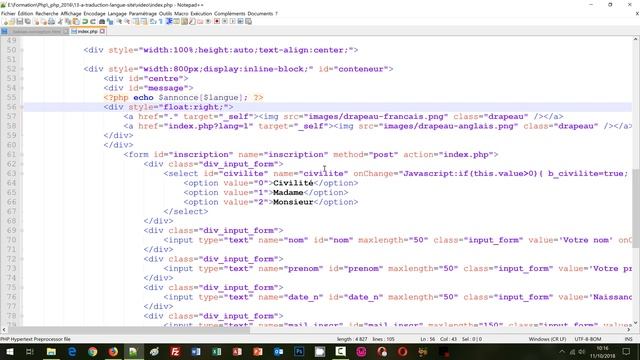Screen dimensions: 640x360
Task: Click line number 61 in the margin
Action: [x=11, y=155]
